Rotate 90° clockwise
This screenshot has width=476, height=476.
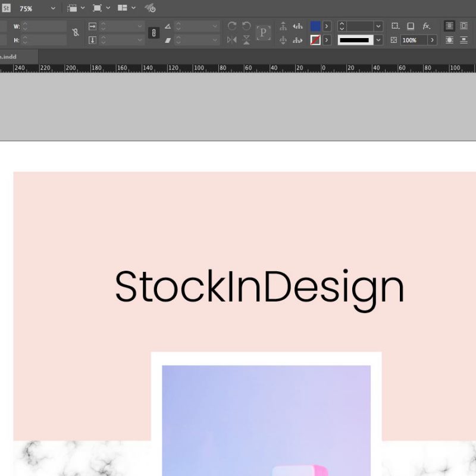(x=232, y=26)
